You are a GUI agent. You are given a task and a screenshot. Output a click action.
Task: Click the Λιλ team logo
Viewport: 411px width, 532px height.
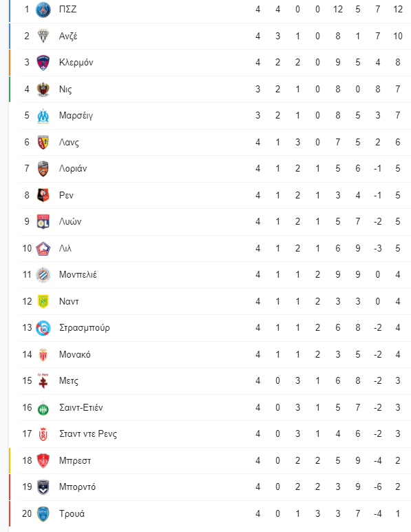43,248
